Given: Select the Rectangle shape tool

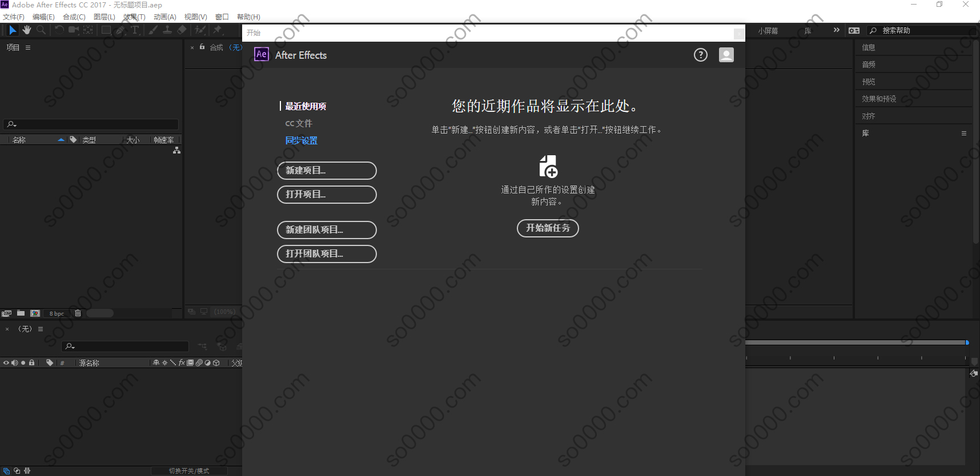Looking at the screenshot, I should click(106, 30).
